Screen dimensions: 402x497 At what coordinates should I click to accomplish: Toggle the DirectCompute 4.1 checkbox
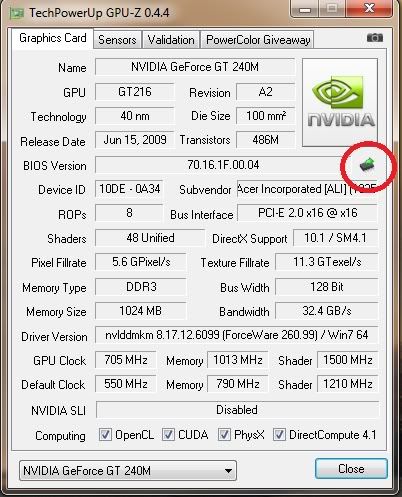[x=279, y=435]
